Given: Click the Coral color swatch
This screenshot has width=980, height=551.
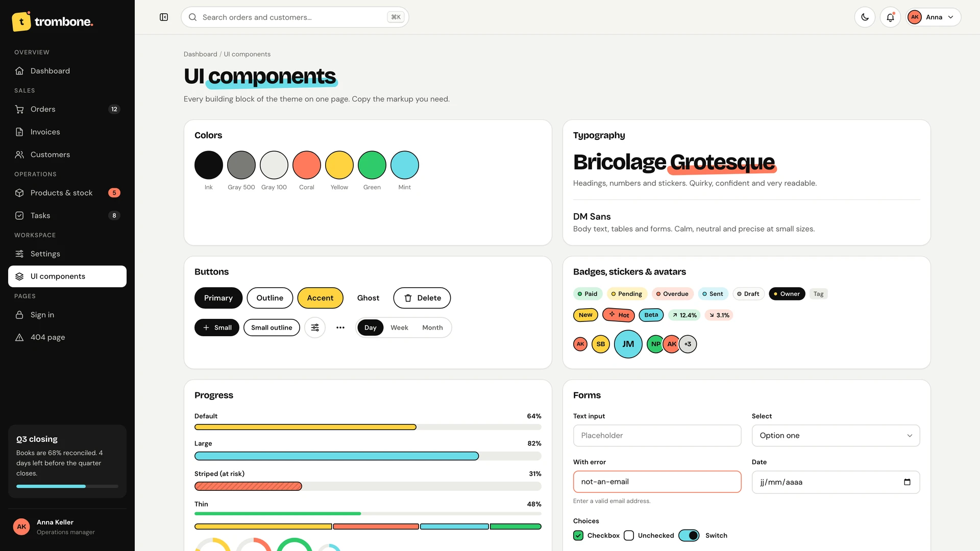Looking at the screenshot, I should [x=307, y=165].
